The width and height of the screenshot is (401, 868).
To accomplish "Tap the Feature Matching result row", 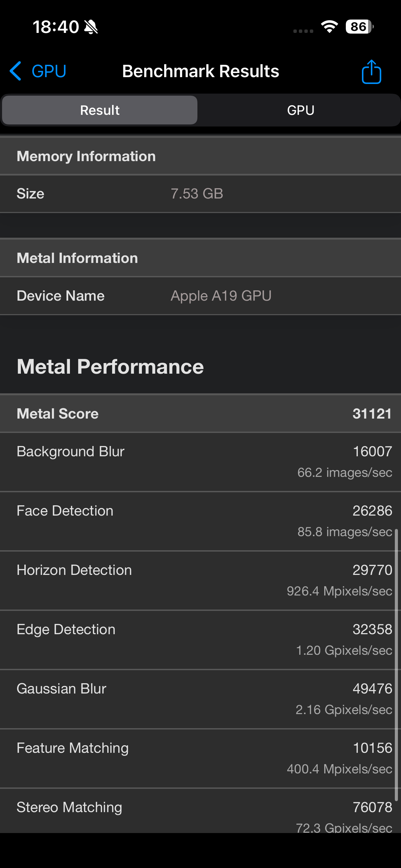I will (200, 758).
